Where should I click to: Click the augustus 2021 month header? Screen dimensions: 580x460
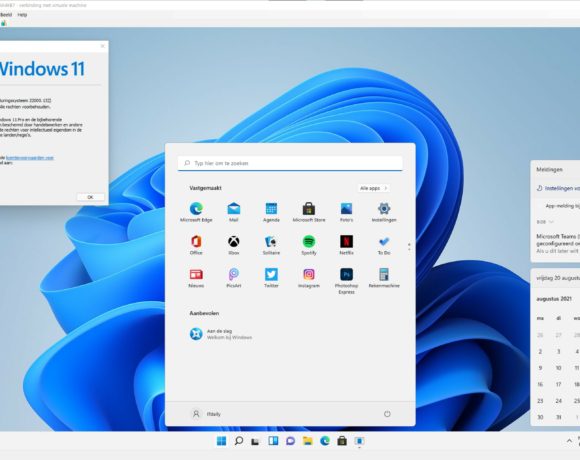point(554,299)
